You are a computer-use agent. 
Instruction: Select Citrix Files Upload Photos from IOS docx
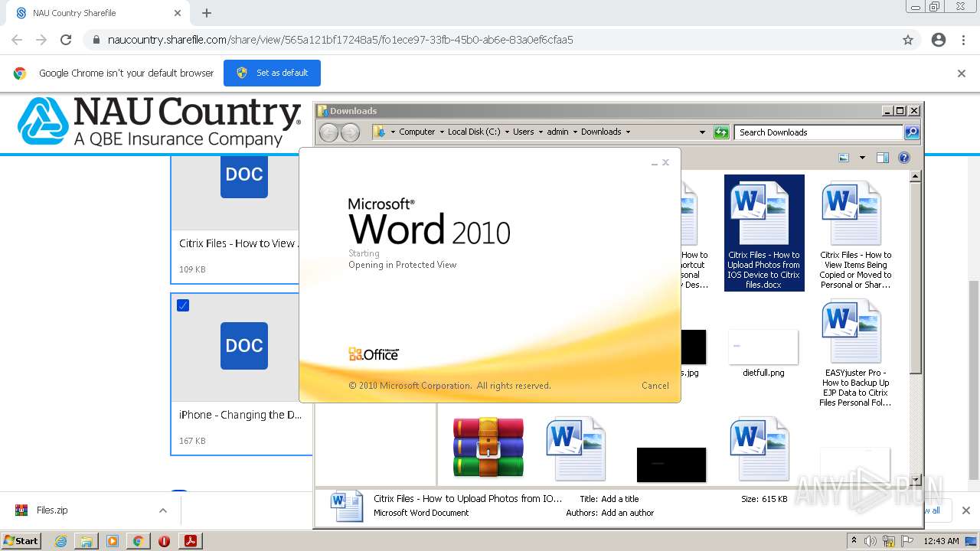click(763, 233)
